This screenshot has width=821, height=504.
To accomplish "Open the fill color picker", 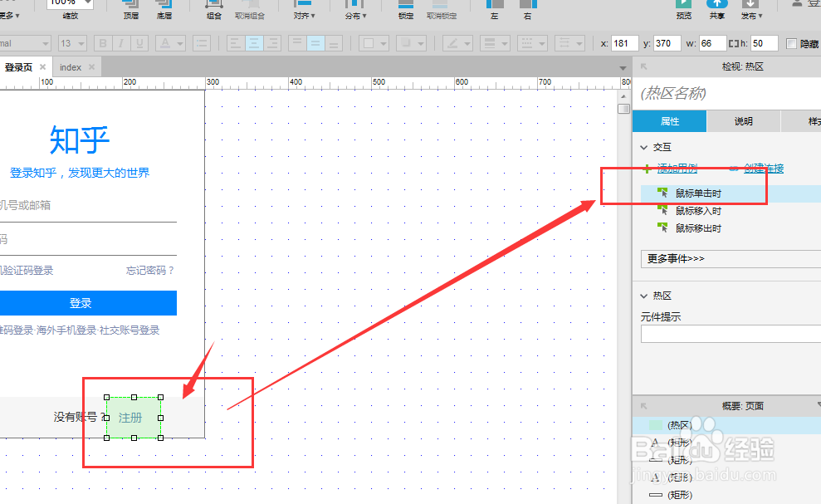I will [375, 43].
